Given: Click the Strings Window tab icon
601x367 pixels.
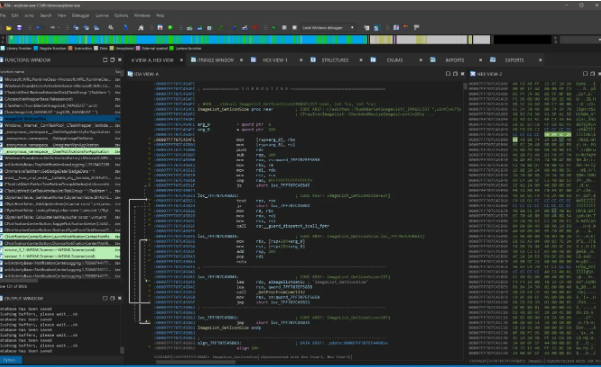Looking at the screenshot, I should pos(193,60).
